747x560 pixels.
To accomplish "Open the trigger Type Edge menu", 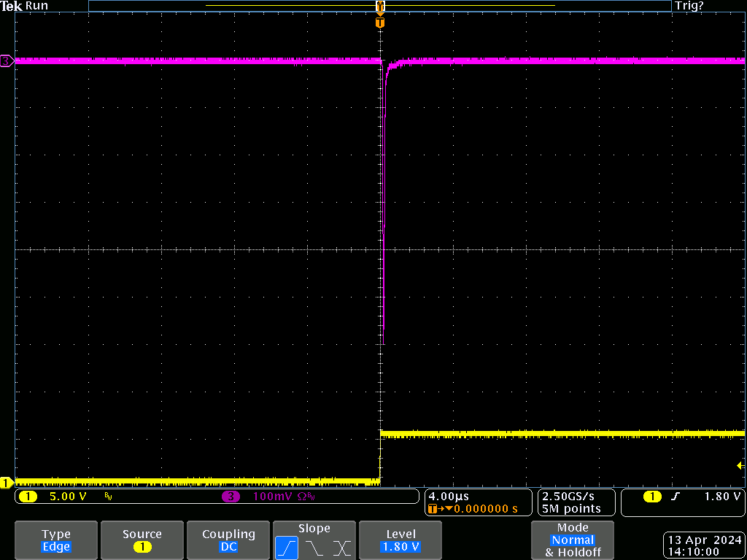I will [x=56, y=540].
